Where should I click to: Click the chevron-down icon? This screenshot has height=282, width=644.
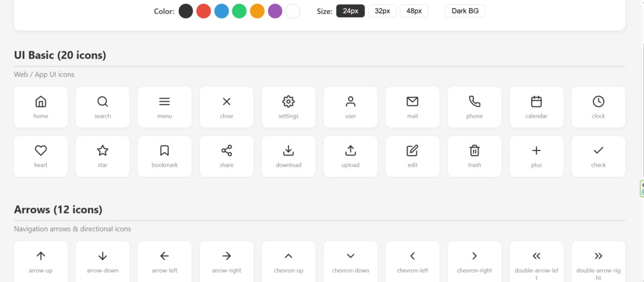[350, 256]
